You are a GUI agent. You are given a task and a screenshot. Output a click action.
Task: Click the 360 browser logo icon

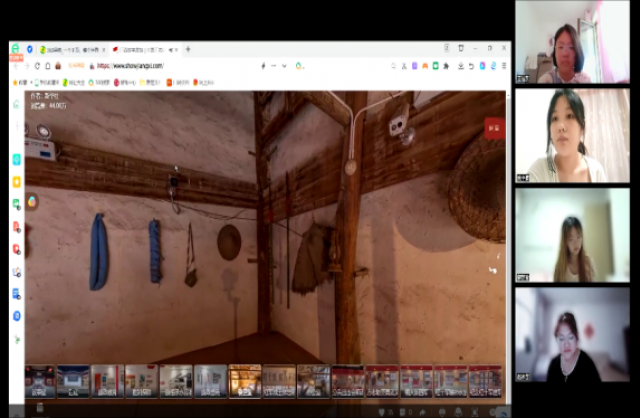coord(15,49)
